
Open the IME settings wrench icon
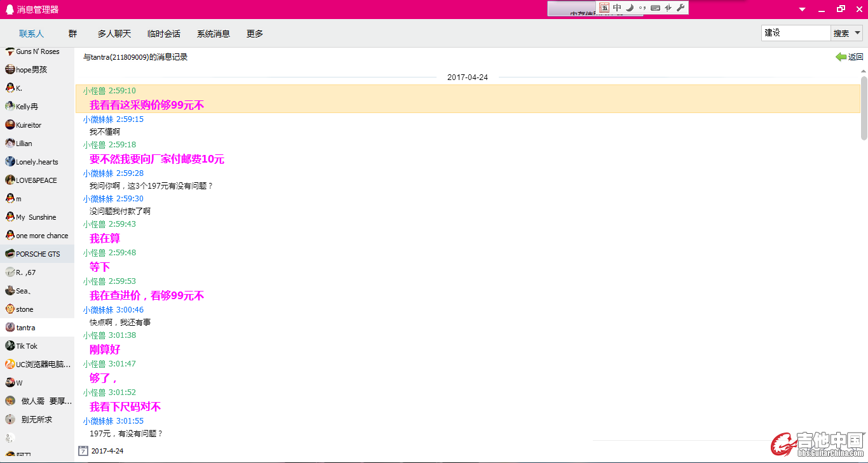681,8
